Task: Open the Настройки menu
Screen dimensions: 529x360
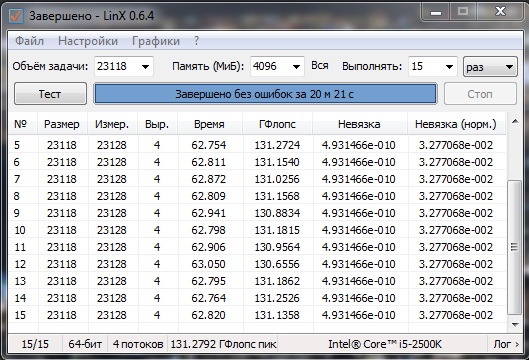Action: pos(88,41)
